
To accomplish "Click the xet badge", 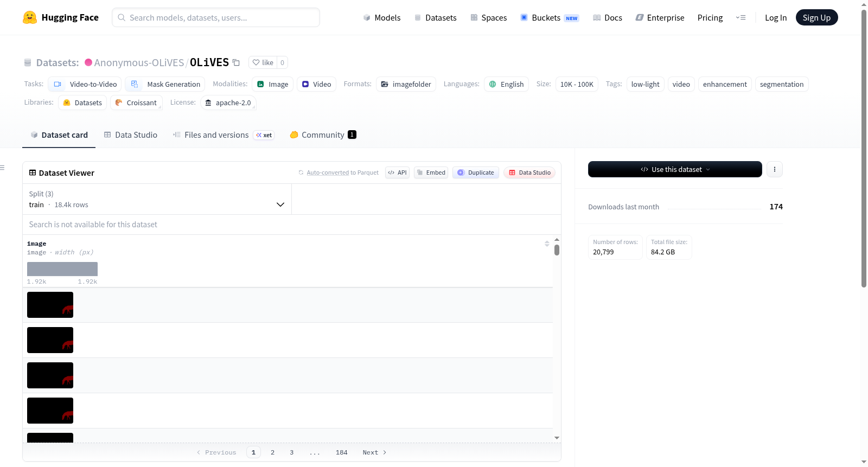I will (264, 135).
